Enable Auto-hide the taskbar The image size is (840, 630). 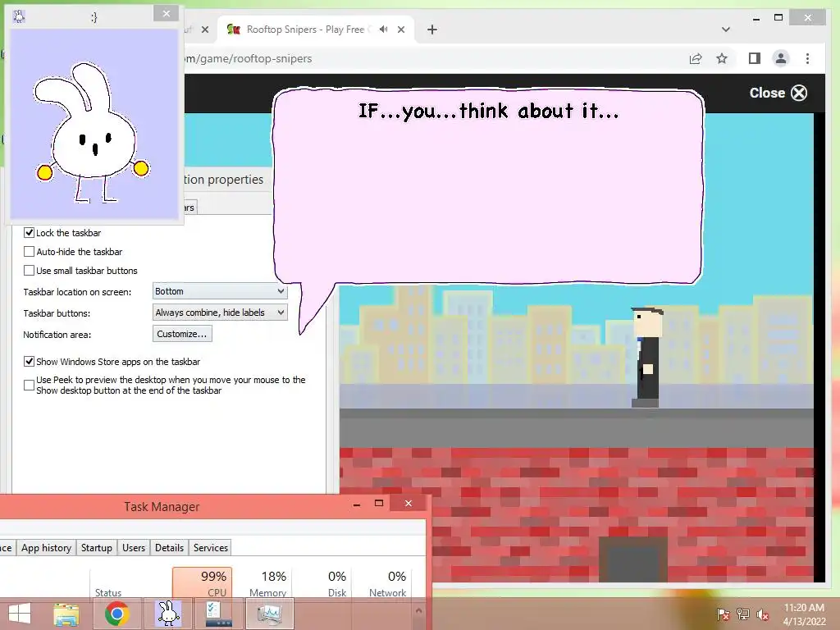[29, 251]
